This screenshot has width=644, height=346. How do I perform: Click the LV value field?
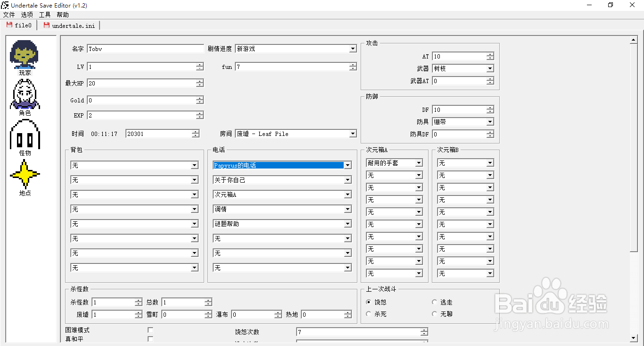click(x=142, y=67)
